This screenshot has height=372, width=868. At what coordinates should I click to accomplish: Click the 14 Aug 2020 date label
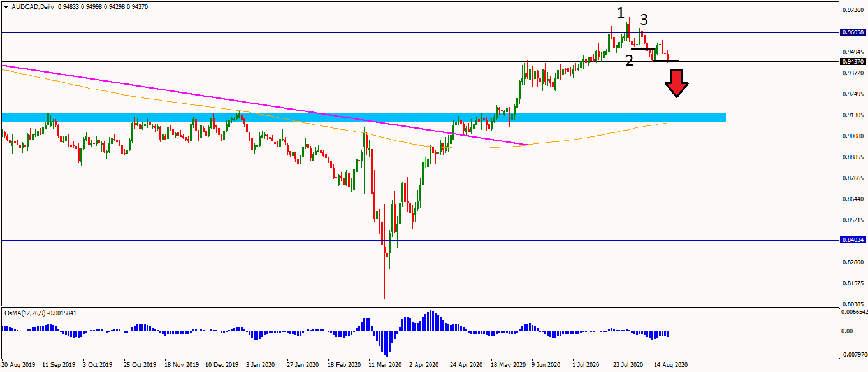click(x=672, y=366)
